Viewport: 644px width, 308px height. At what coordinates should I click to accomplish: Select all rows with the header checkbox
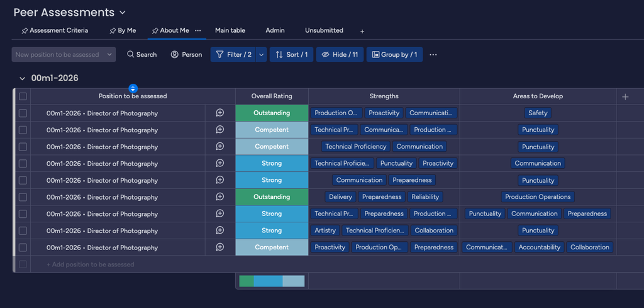click(23, 96)
